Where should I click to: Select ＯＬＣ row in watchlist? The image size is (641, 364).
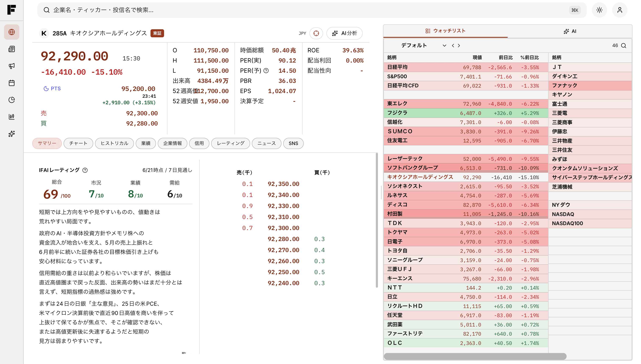(x=466, y=343)
